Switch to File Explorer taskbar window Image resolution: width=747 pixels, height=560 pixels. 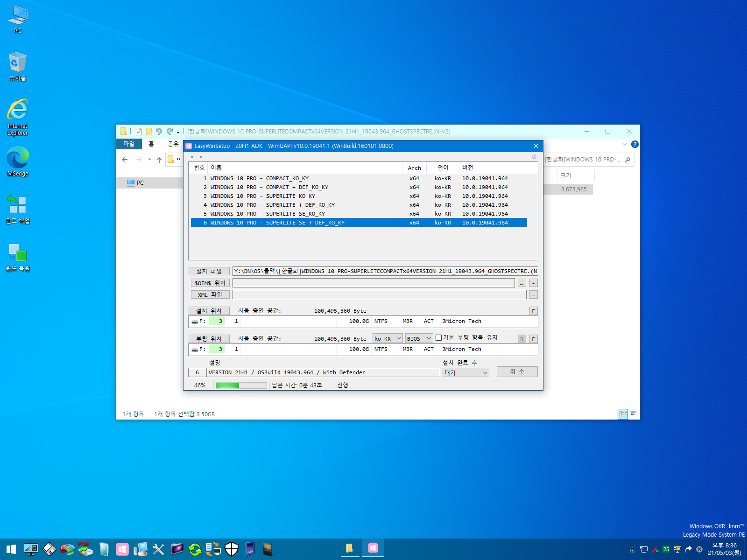pos(349,548)
